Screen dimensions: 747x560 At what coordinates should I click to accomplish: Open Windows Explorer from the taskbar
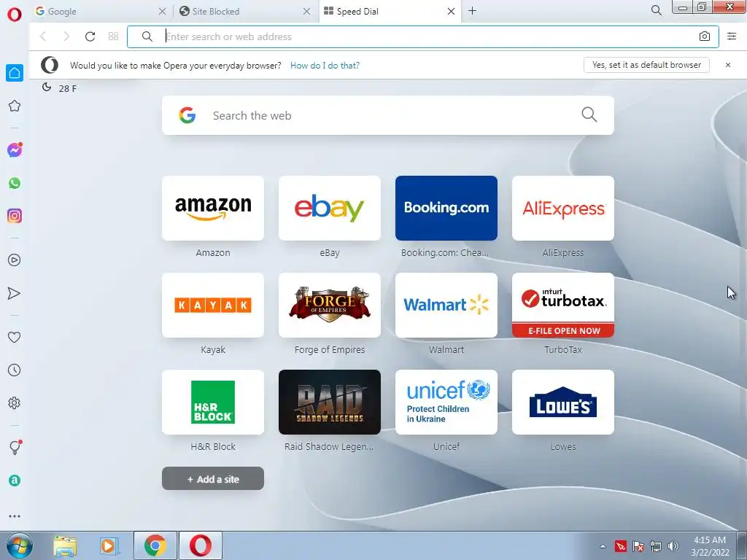point(65,546)
